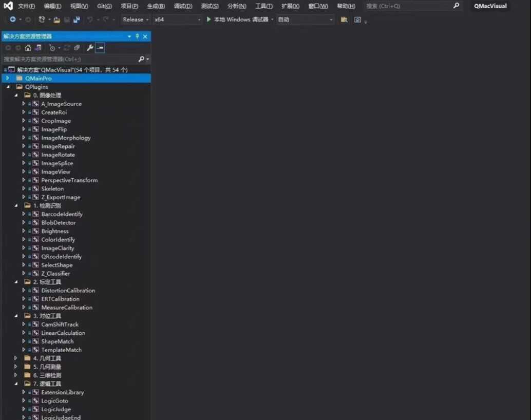Expand the 6. 三维检测 folder
Viewport: 531px width, 420px height.
click(16, 375)
